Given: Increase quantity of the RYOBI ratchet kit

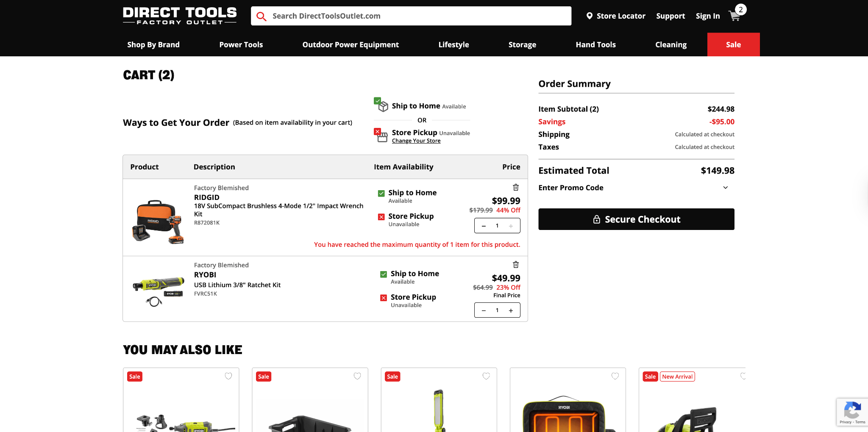Looking at the screenshot, I should point(511,310).
